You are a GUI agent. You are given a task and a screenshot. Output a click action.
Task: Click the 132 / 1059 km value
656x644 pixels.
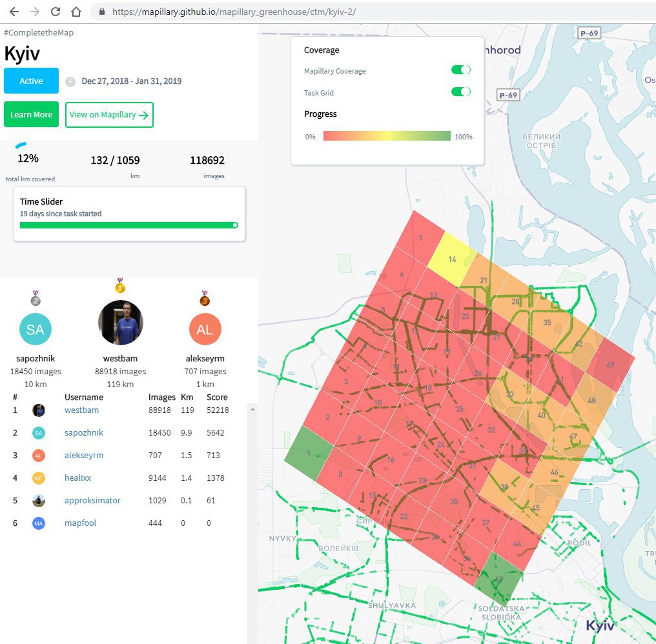click(115, 160)
